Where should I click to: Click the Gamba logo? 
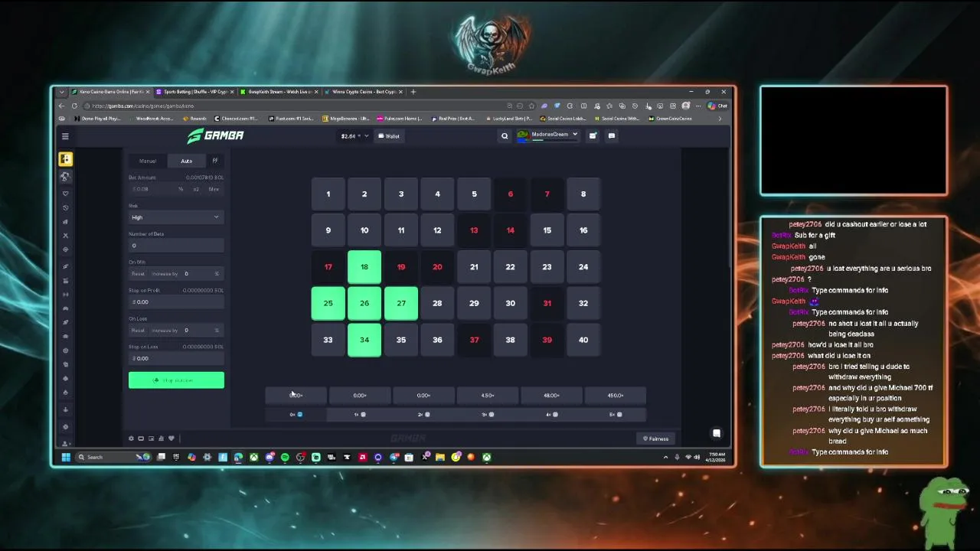click(216, 135)
